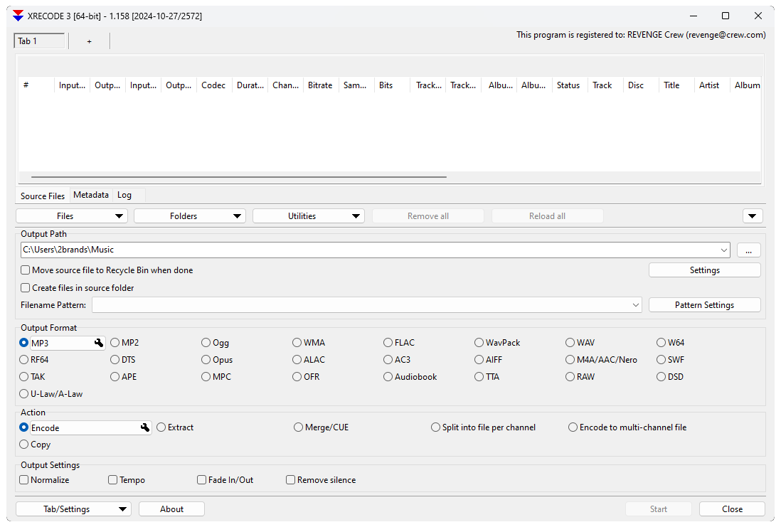
Task: Click the Reload all button
Action: [547, 216]
